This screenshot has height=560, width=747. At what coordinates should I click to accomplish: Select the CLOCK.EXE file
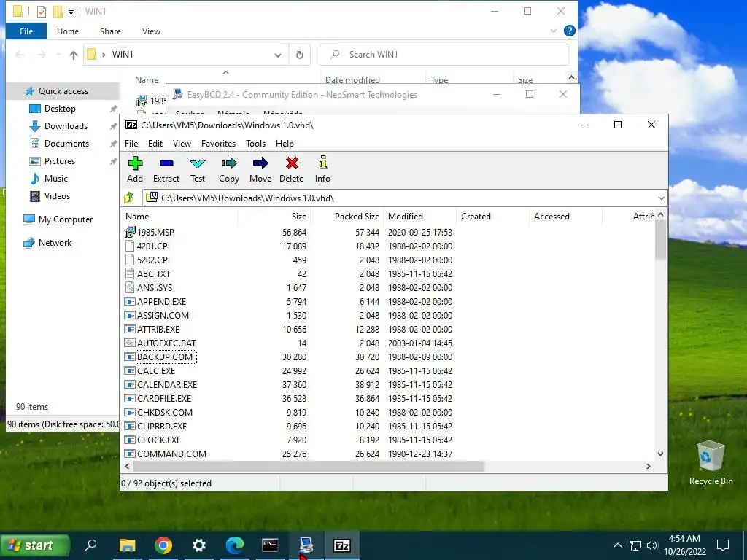158,440
